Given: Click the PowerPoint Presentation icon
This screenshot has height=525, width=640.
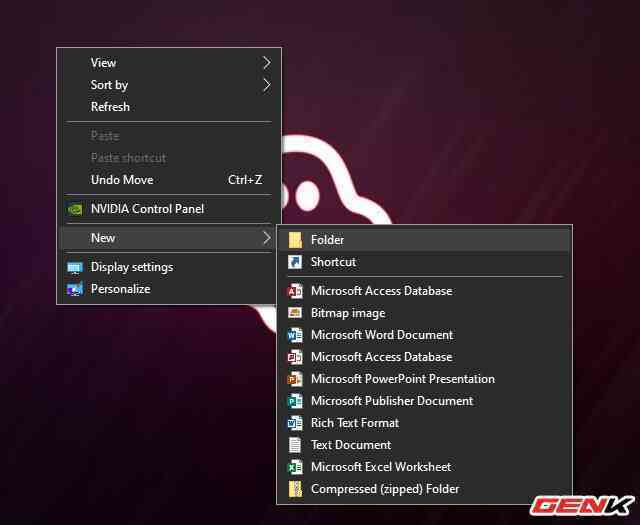Looking at the screenshot, I should [x=295, y=379].
